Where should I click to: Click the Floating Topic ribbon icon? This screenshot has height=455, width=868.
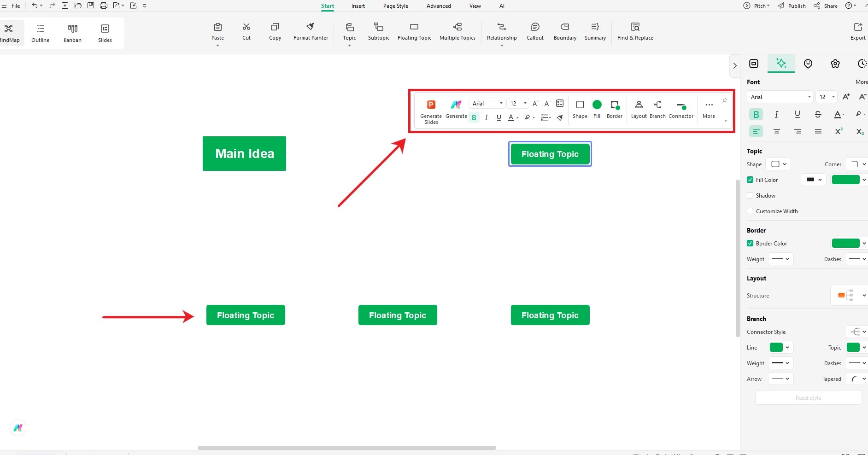coord(414,27)
